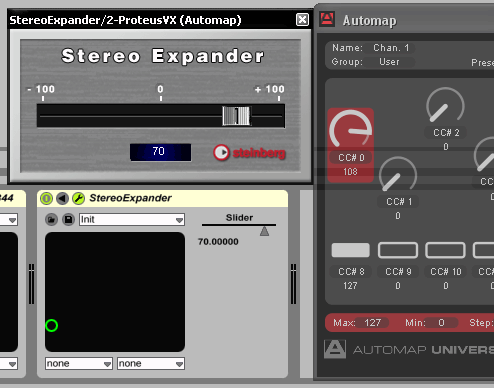Click the CC# 8 label
This screenshot has height=388, width=494.
tap(351, 272)
